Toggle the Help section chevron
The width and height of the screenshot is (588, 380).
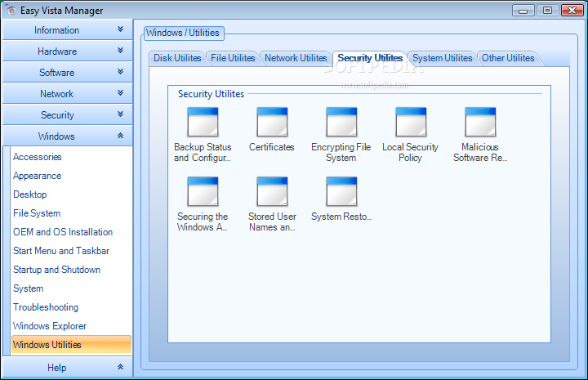[x=120, y=367]
